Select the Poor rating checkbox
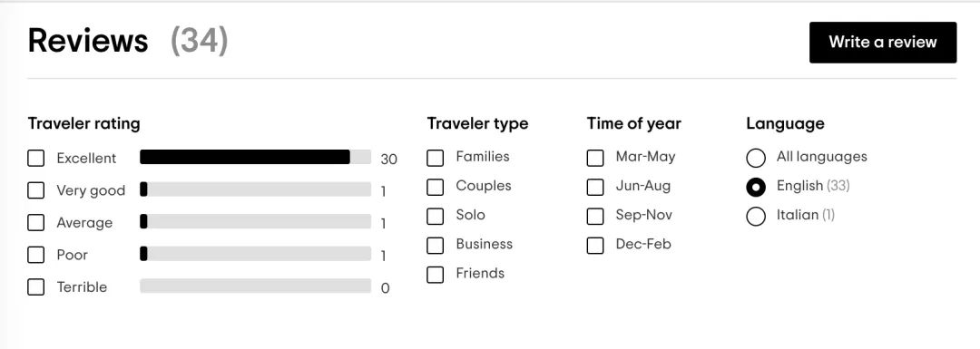Image resolution: width=980 pixels, height=349 pixels. (x=36, y=255)
